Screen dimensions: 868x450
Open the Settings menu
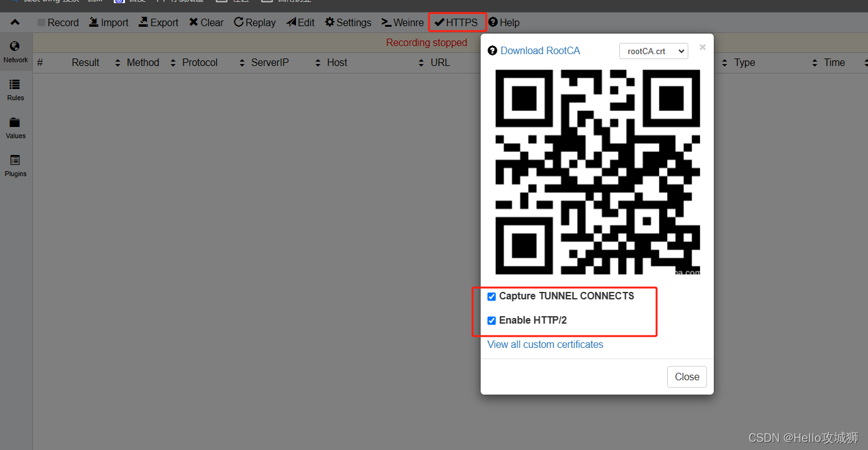348,22
